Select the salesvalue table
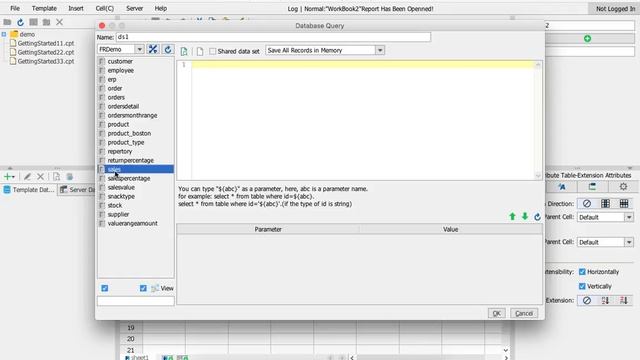The image size is (640, 360). click(x=121, y=187)
